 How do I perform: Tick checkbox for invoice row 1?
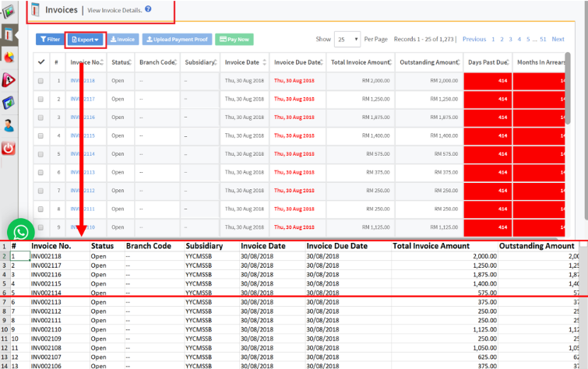coord(40,81)
